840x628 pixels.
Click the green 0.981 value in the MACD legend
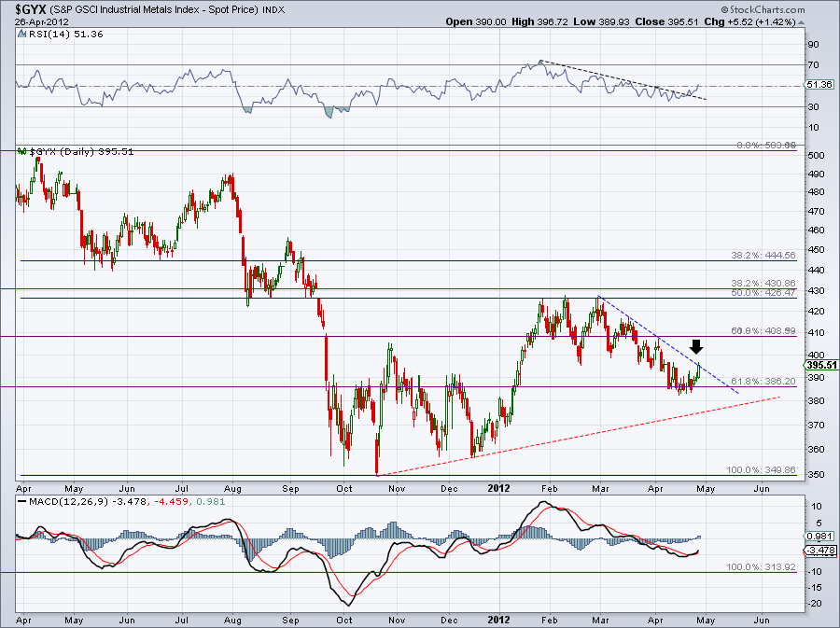[x=209, y=502]
